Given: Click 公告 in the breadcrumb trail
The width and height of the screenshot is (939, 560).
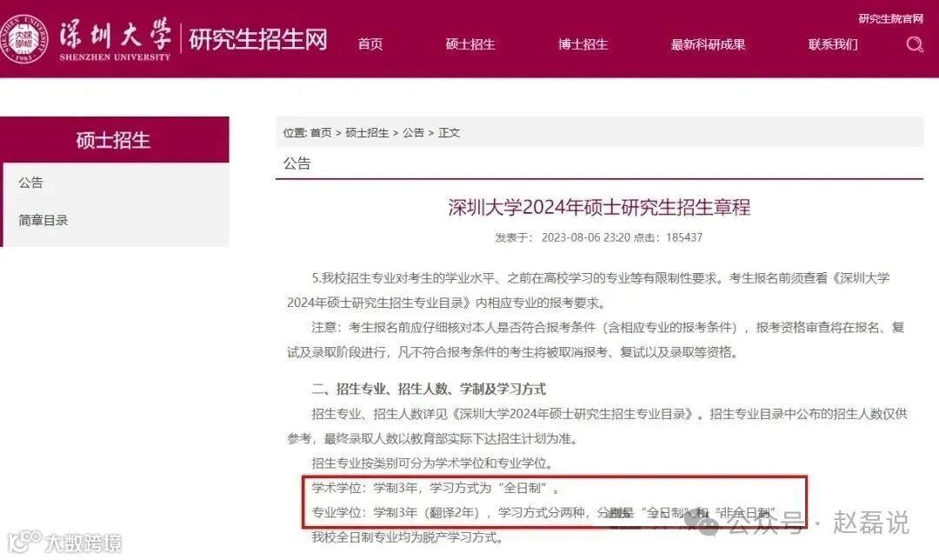Looking at the screenshot, I should pyautogui.click(x=413, y=133).
